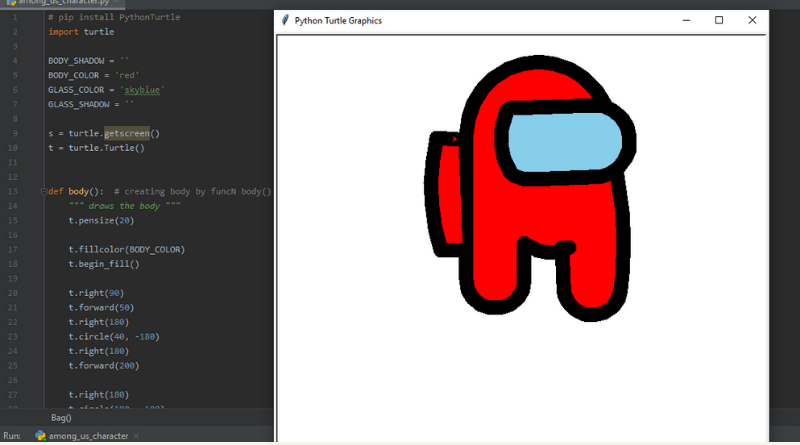Image resolution: width=800 pixels, height=445 pixels.
Task: Close the among_us_character run tab
Action: (x=136, y=436)
